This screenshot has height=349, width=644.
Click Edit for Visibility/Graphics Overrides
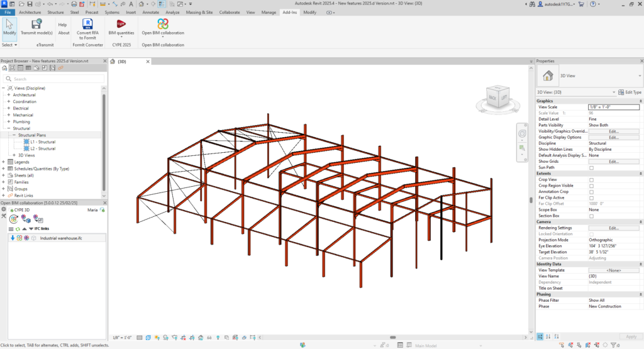coord(614,131)
